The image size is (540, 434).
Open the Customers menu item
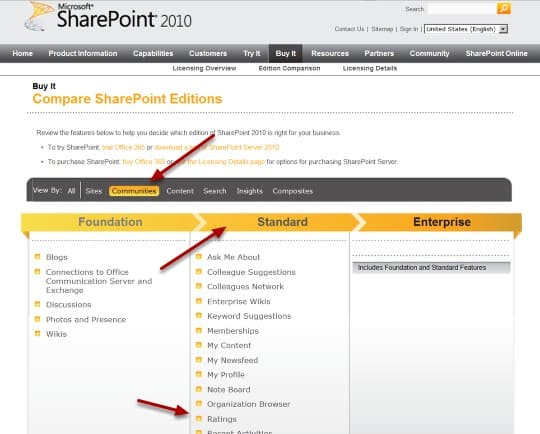208,53
